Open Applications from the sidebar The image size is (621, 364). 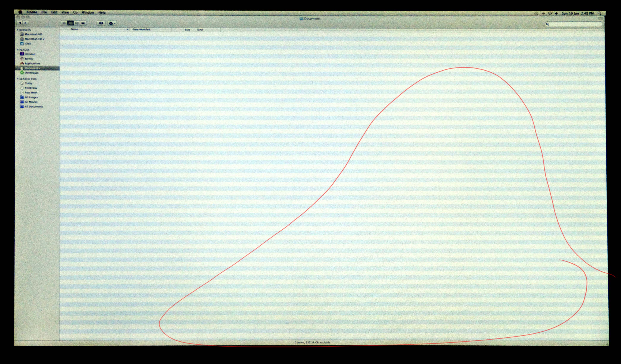[x=30, y=63]
